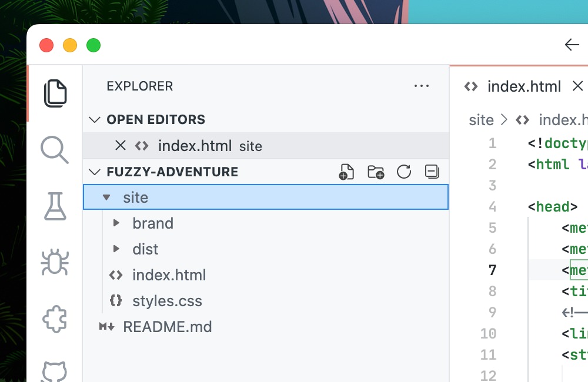The image size is (588, 382).
Task: Collapse the site folder
Action: [106, 197]
